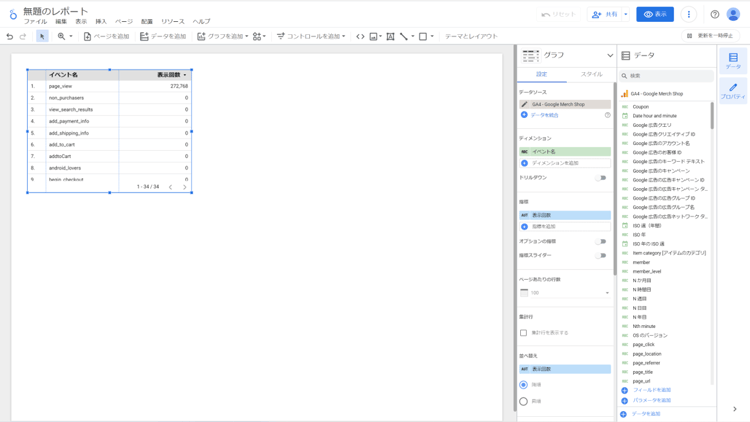Click the blue 表示 button
Screen dimensions: 750x422
click(655, 14)
